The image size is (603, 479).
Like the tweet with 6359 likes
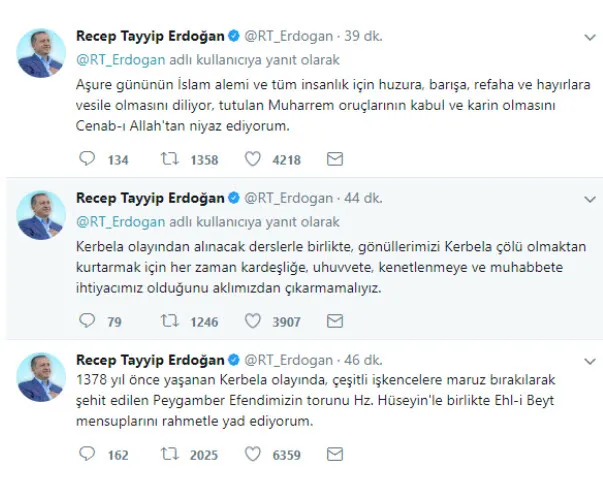[x=253, y=454]
